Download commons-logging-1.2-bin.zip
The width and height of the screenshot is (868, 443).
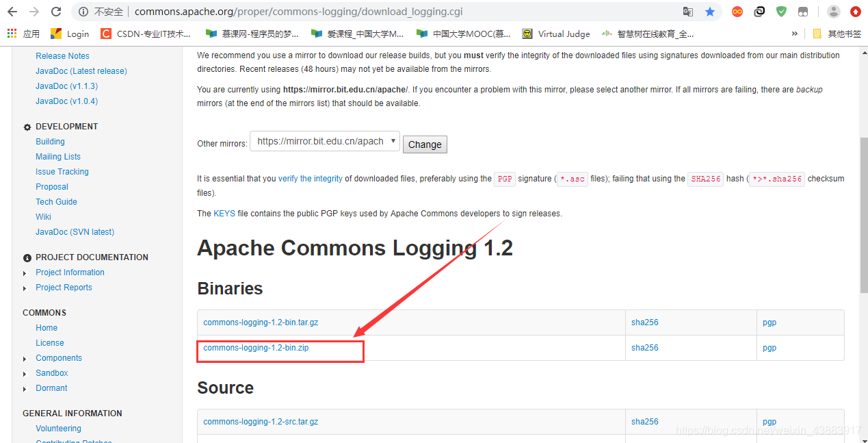pos(256,348)
